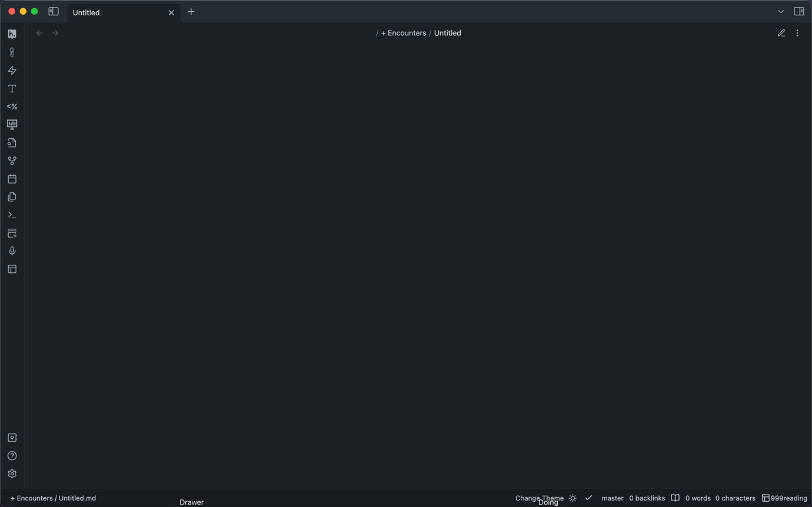Toggle light/dark mode sun icon
Viewport: 812px width, 507px height.
point(573,498)
